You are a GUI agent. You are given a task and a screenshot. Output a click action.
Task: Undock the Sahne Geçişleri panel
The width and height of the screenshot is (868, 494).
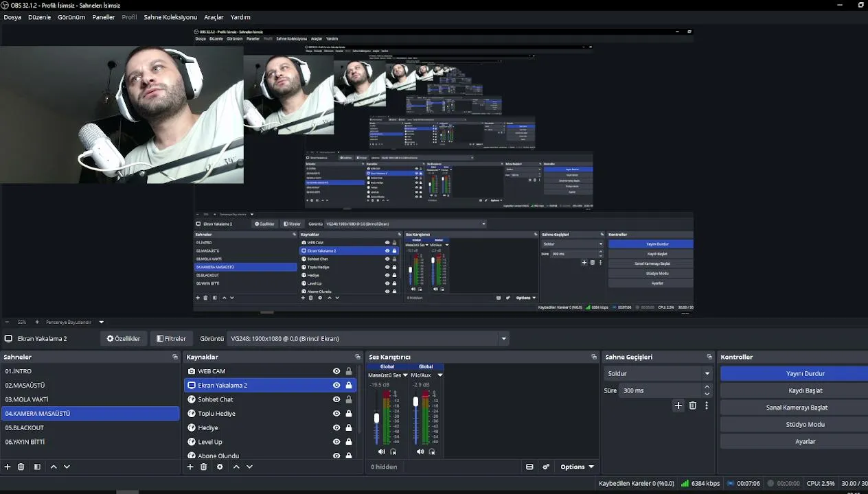click(x=709, y=357)
